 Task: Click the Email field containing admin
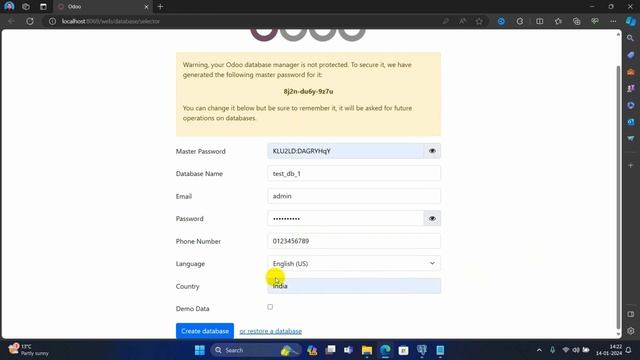tap(354, 196)
